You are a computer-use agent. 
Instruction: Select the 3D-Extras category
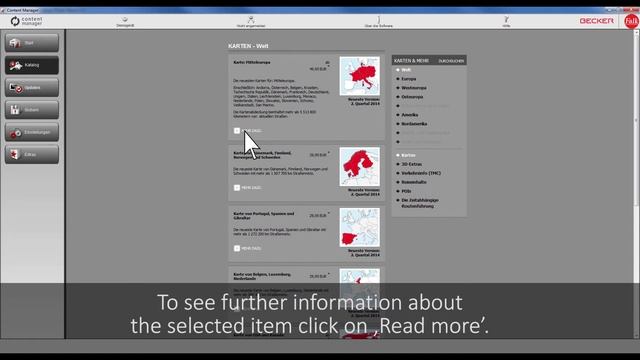pos(411,164)
